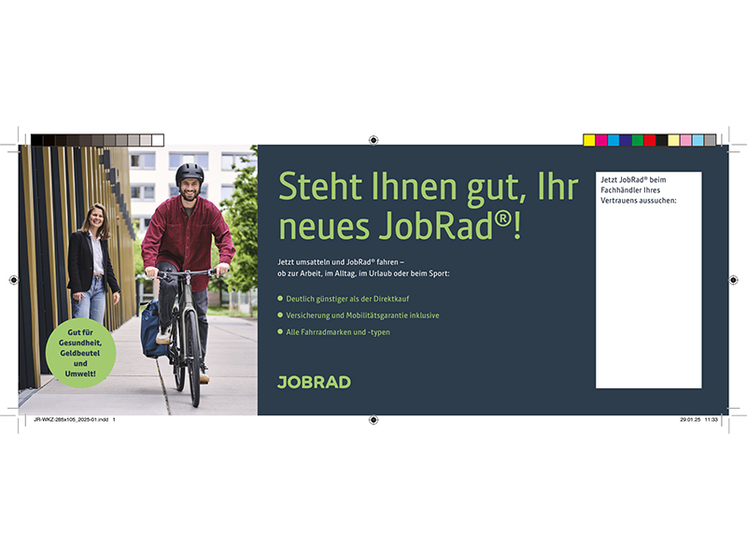Screen dimensions: 747x560
Task: Click the green JOBRAD logo
Action: [315, 381]
